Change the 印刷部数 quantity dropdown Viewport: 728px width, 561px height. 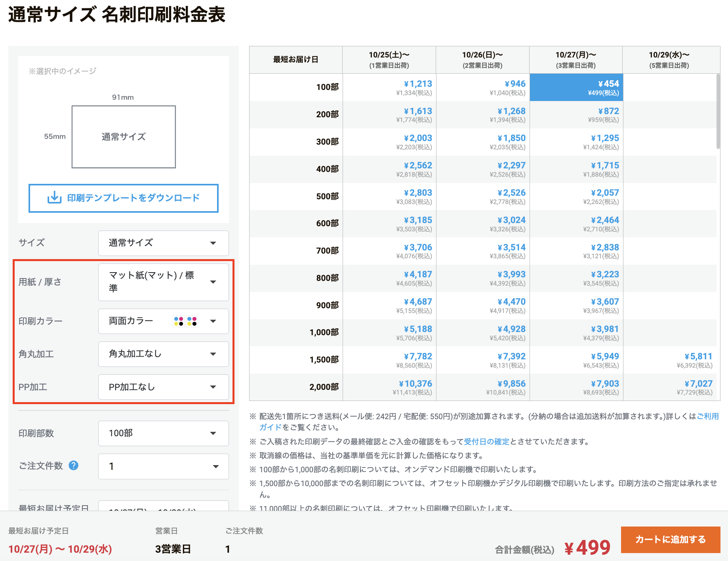pyautogui.click(x=163, y=433)
